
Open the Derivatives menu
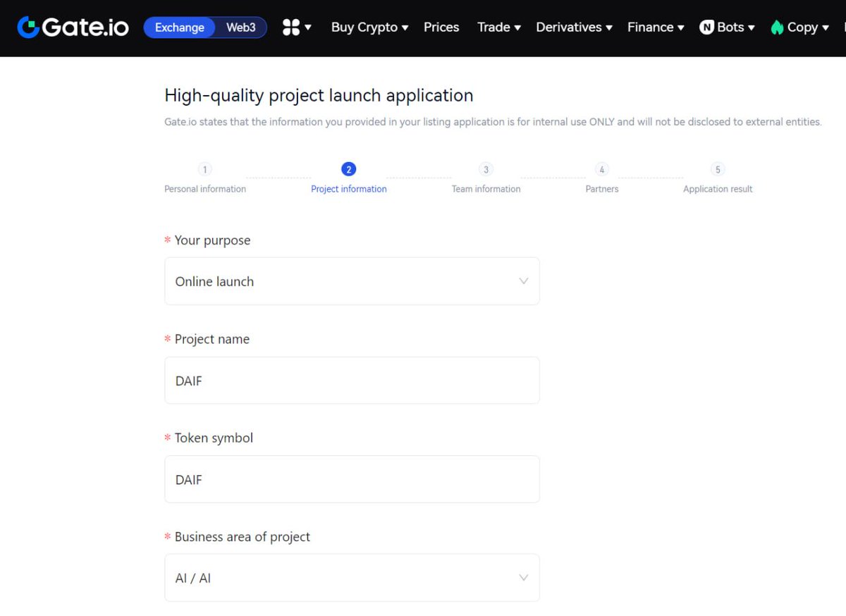(574, 27)
